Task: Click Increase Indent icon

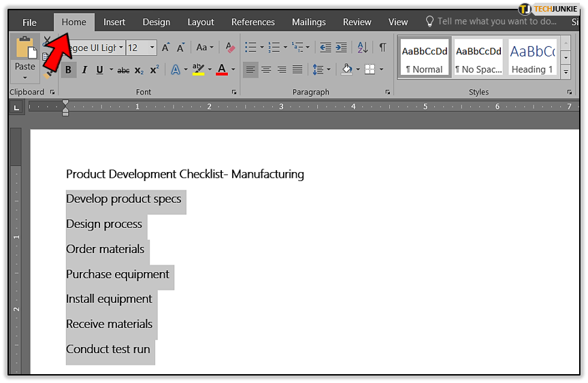Action: click(341, 47)
